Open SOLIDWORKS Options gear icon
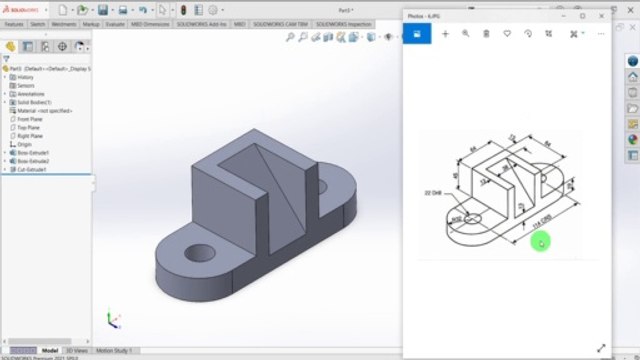This screenshot has width=640, height=360. click(x=213, y=10)
